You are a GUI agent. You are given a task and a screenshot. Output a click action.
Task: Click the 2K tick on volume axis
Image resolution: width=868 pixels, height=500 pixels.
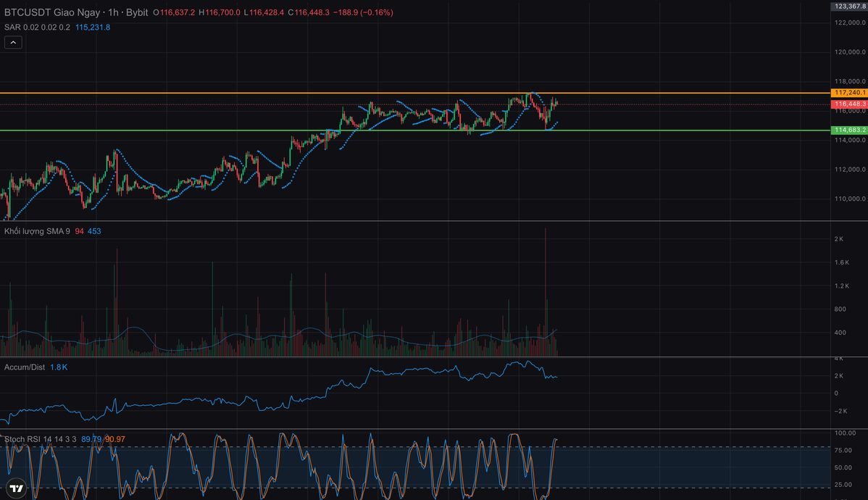(838, 239)
